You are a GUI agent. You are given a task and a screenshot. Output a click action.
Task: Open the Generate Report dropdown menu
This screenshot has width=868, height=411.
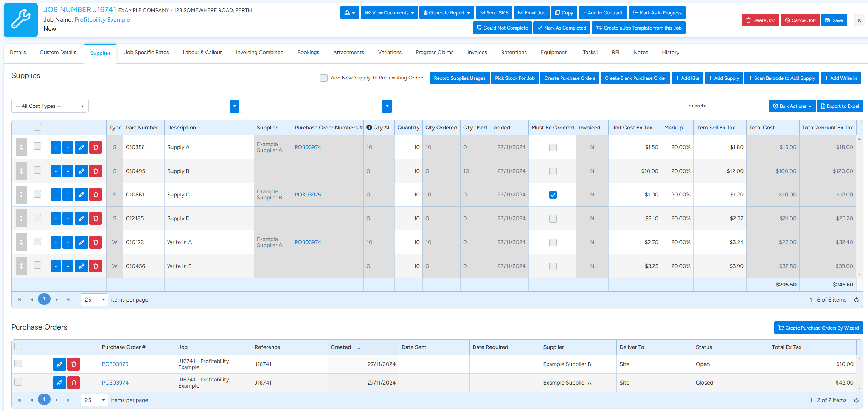(446, 13)
